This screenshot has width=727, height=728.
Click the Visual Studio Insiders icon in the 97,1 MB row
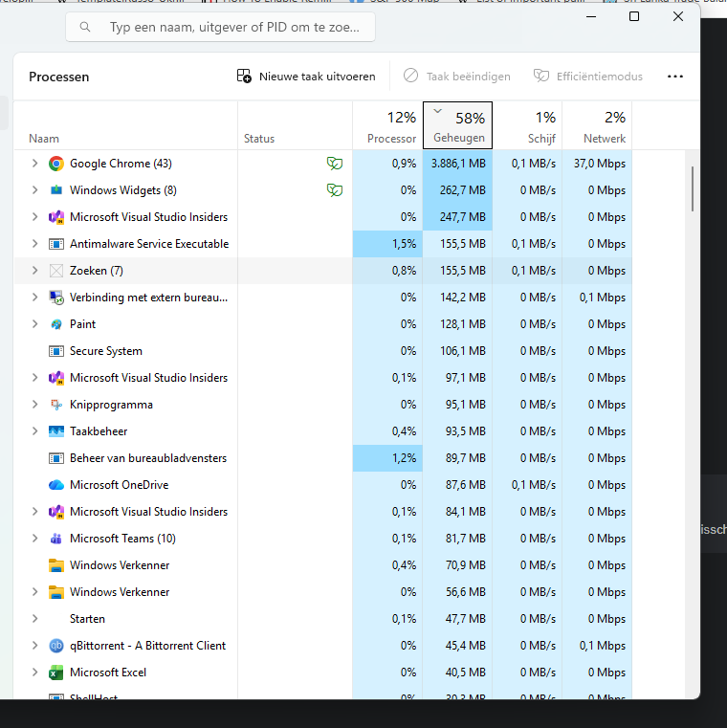pyautogui.click(x=56, y=378)
